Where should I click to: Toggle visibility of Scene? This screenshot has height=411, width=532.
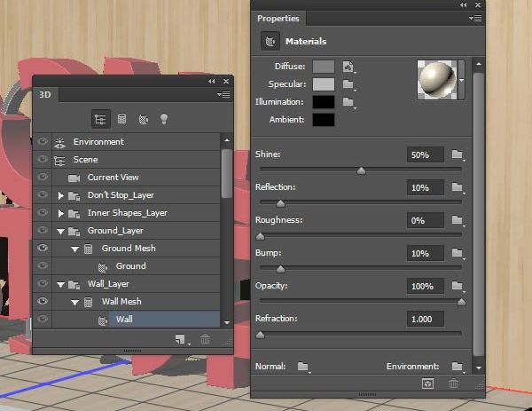[x=43, y=159]
